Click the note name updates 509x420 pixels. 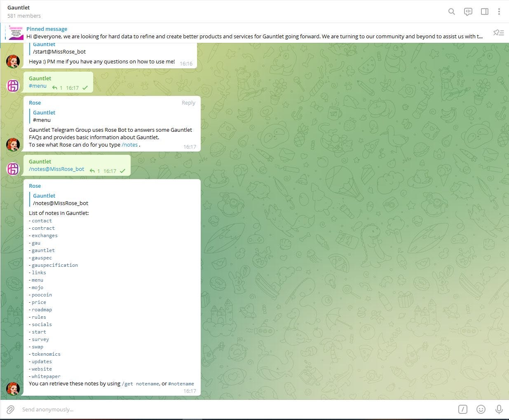click(42, 362)
